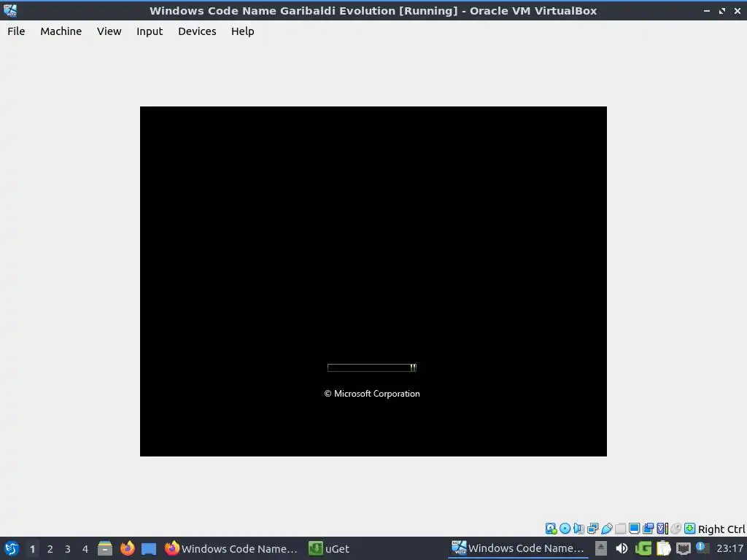Click the removable media eject tray icon

tap(601, 548)
